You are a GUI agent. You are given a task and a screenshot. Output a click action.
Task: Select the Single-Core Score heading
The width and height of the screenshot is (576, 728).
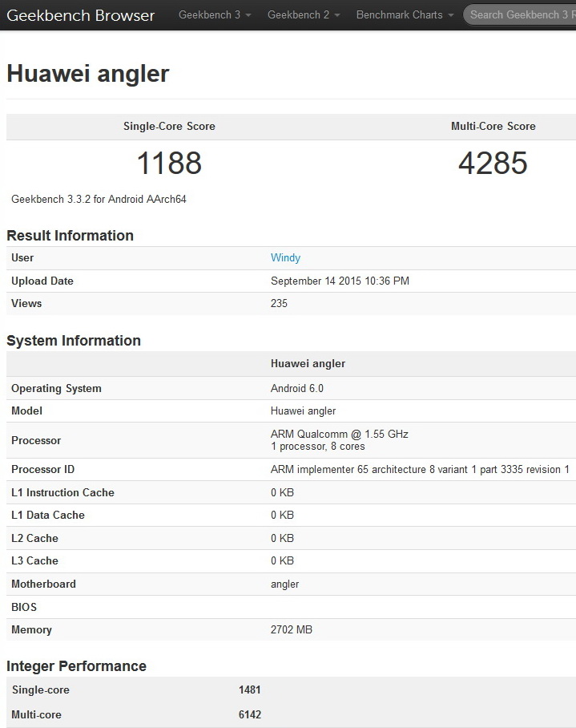169,127
